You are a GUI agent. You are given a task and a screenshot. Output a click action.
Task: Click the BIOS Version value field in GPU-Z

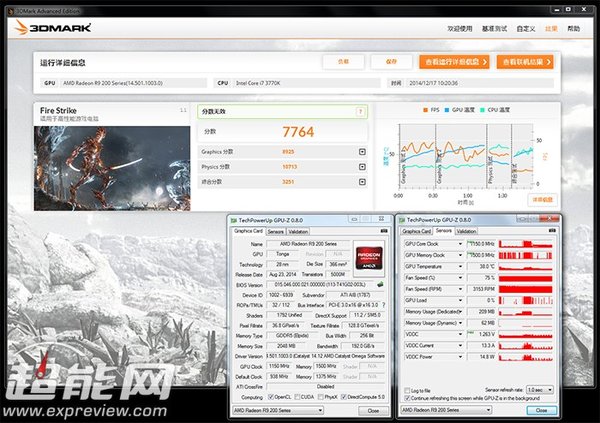[320, 285]
